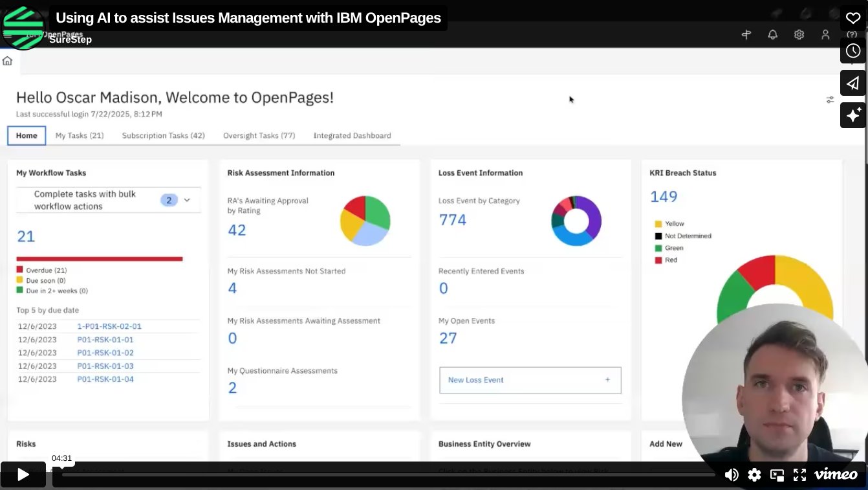Click the first 12/6/2023 due date cell

point(37,326)
